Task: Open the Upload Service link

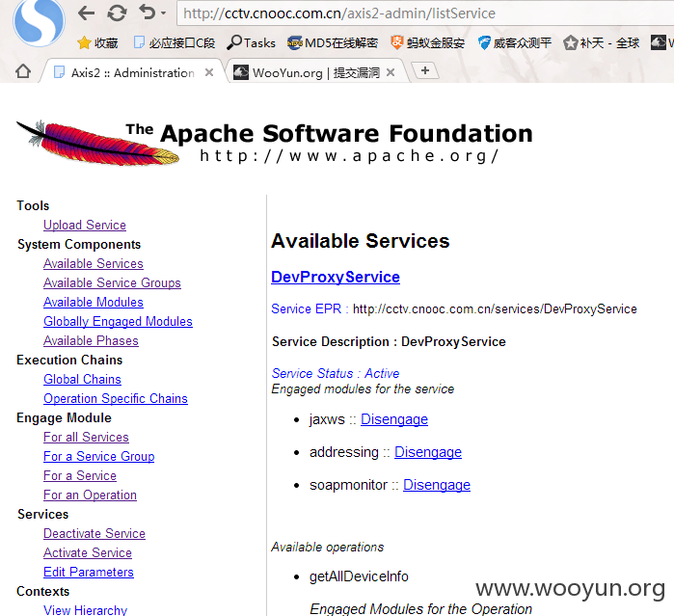Action: click(85, 225)
